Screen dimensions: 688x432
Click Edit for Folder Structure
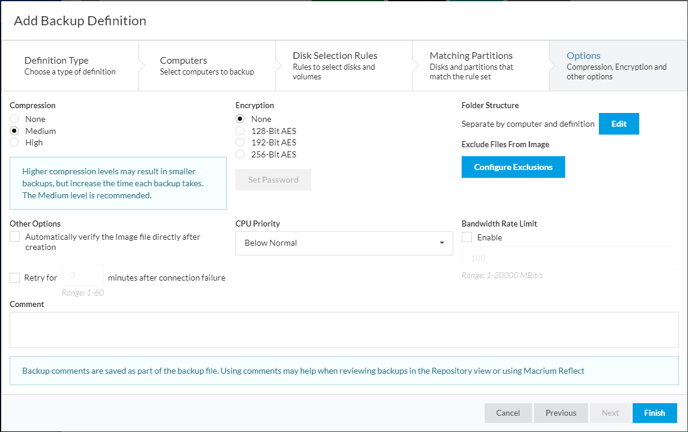coord(619,124)
